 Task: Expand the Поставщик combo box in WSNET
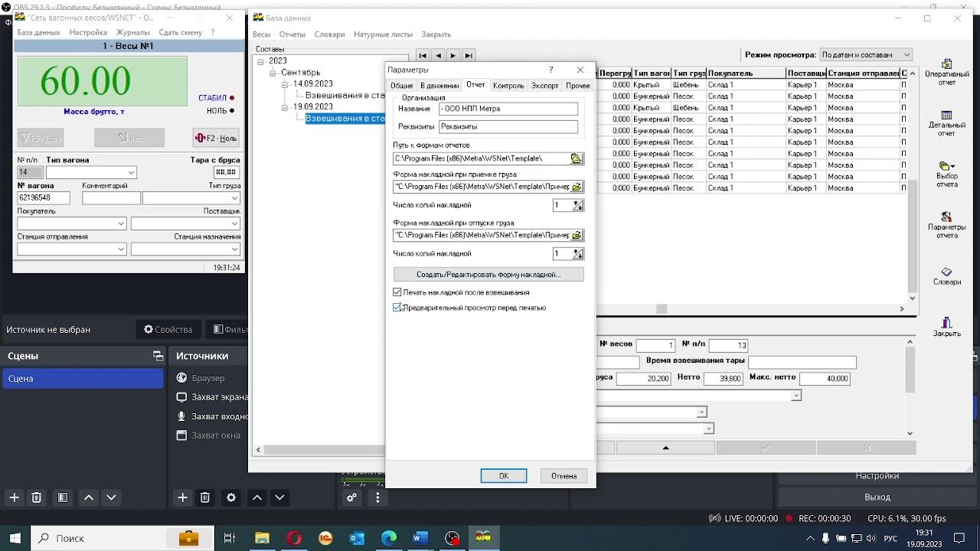235,223
